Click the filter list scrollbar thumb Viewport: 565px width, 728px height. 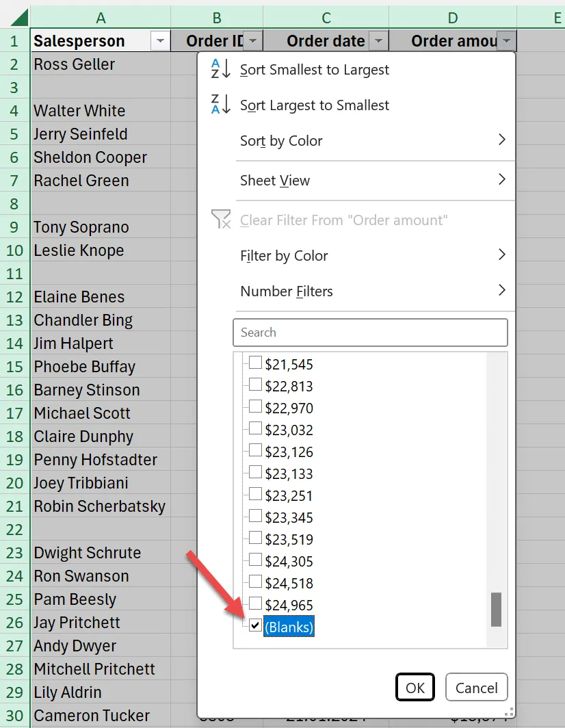[496, 609]
